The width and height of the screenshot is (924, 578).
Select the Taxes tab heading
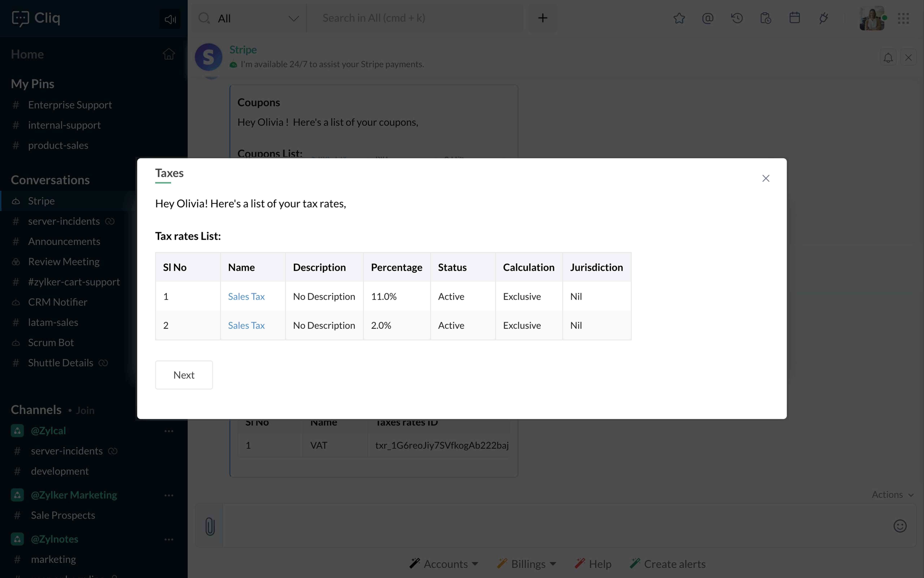tap(169, 173)
